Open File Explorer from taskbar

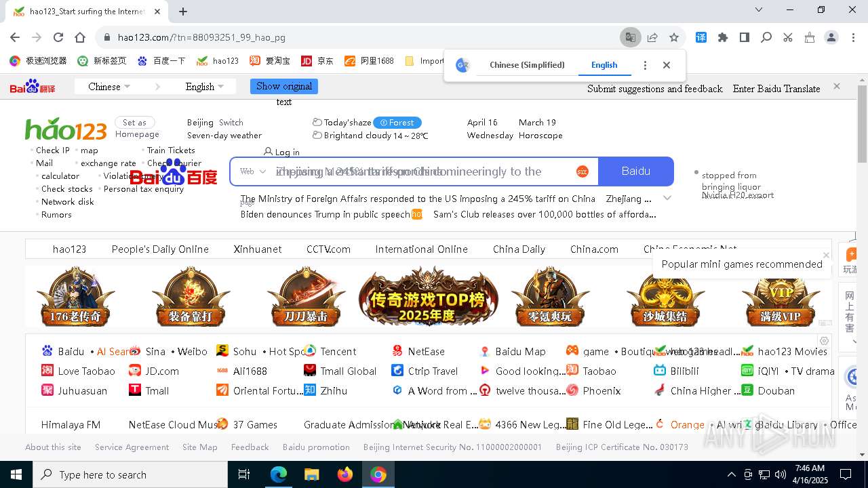coord(311,474)
